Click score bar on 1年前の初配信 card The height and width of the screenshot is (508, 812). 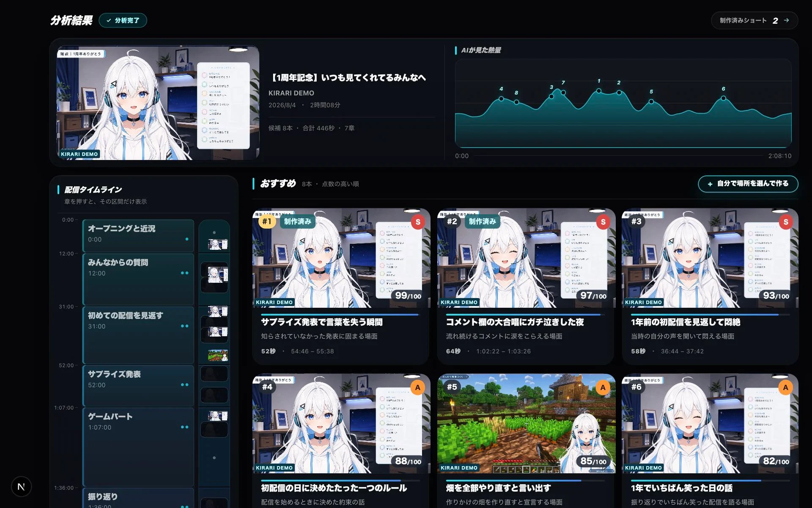click(x=710, y=315)
